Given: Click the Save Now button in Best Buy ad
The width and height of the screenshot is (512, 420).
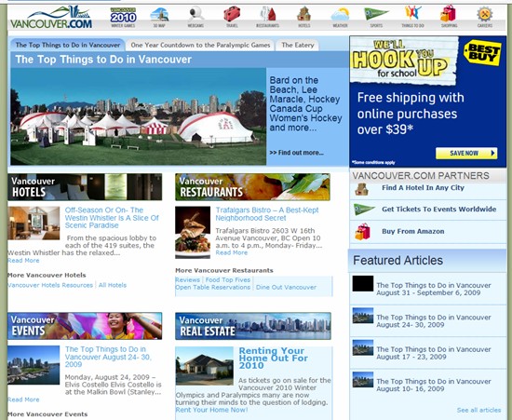Looking at the screenshot, I should point(466,153).
